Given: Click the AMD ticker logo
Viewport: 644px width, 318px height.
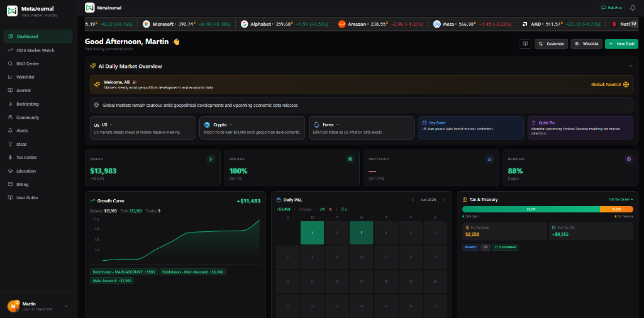Looking at the screenshot, I should 525,25.
